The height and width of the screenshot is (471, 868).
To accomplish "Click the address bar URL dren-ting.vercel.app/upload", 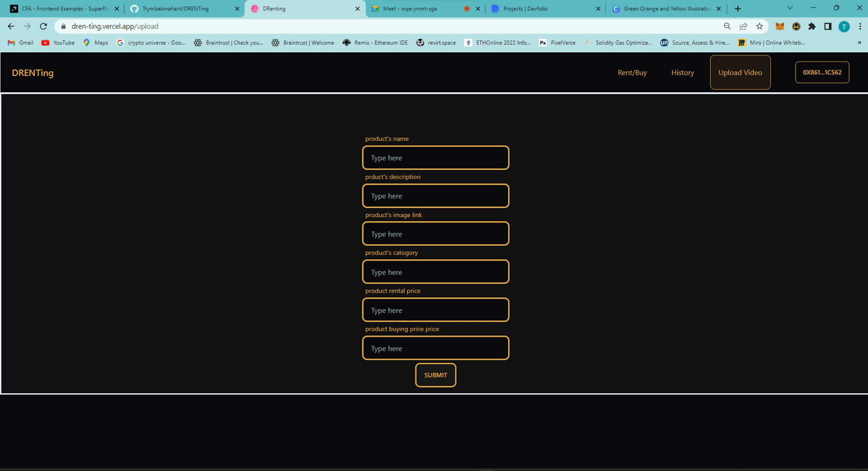I will coord(115,27).
